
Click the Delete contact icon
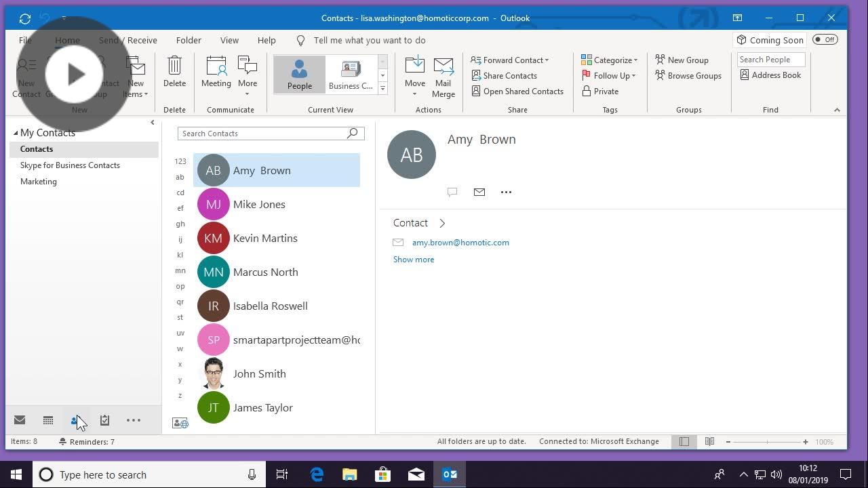point(174,72)
